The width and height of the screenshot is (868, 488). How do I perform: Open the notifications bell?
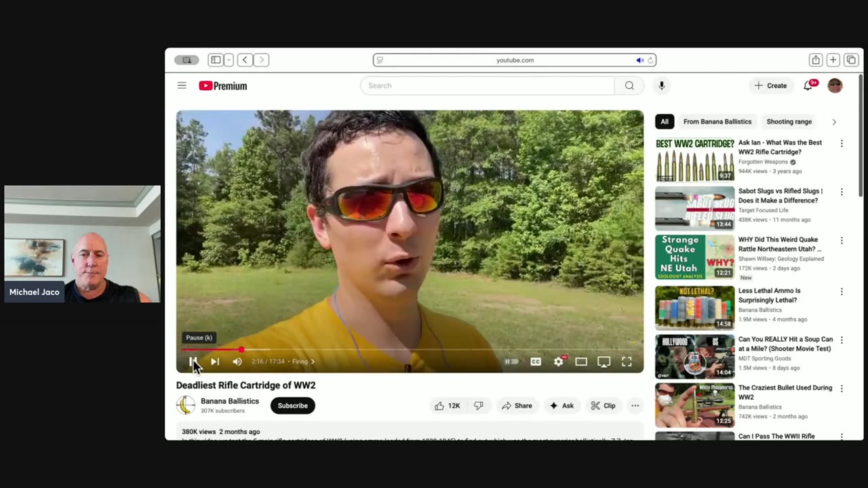click(x=808, y=85)
